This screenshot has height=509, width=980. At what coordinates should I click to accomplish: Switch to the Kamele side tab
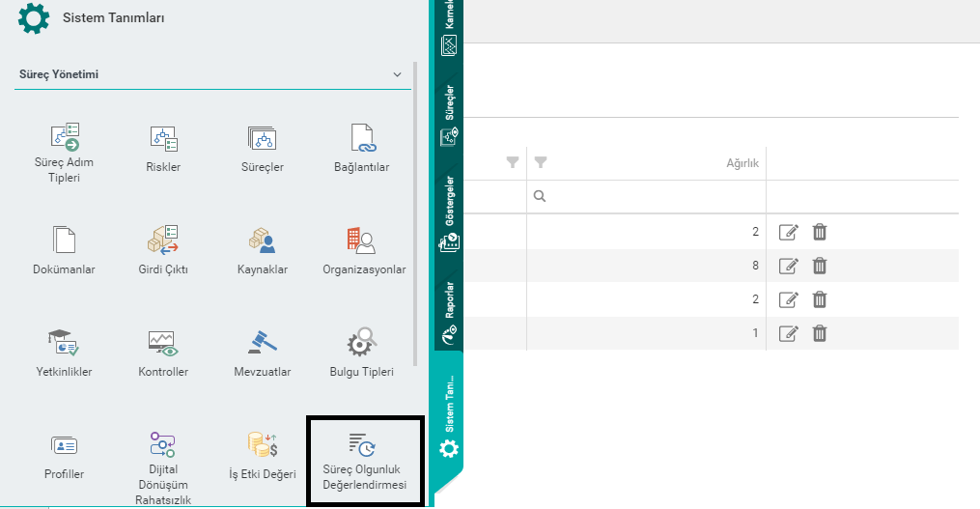[x=449, y=28]
